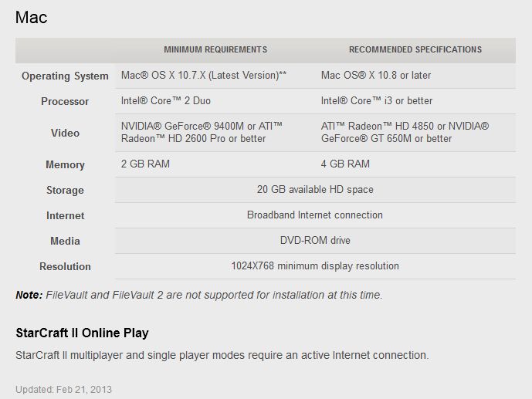Select the Intel Core 2 Duo cell
Image resolution: width=532 pixels, height=399 pixels.
click(x=165, y=101)
